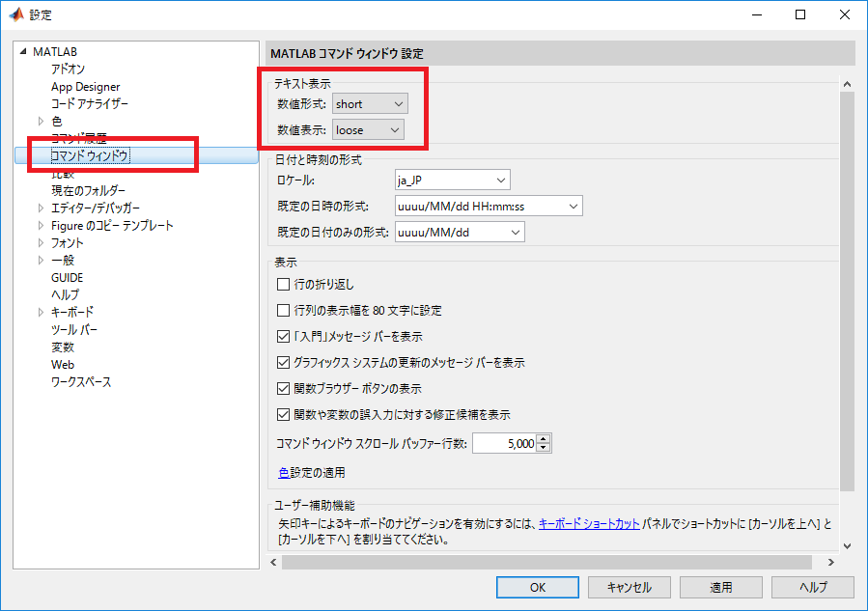Select コマンド ウィンドウ in the tree
868x611 pixels.
coord(90,156)
